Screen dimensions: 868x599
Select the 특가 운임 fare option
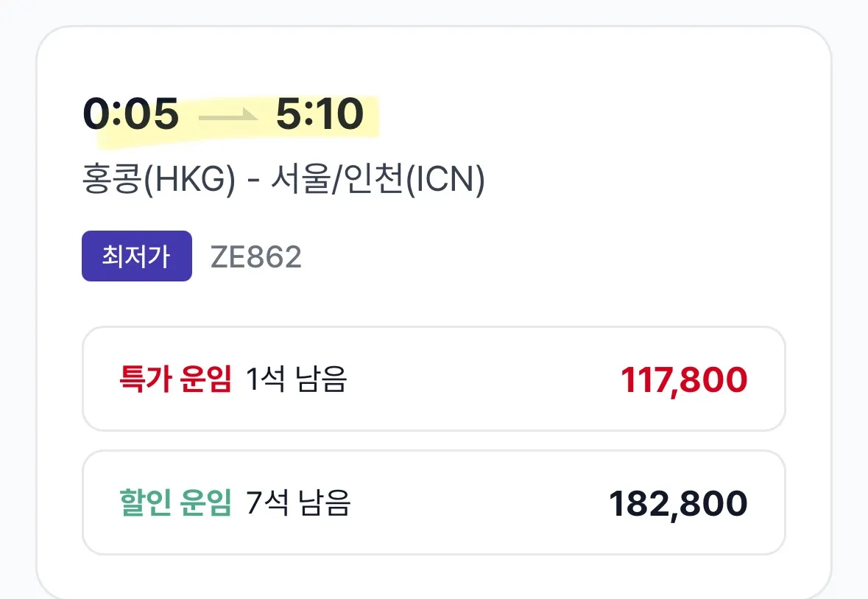[433, 379]
